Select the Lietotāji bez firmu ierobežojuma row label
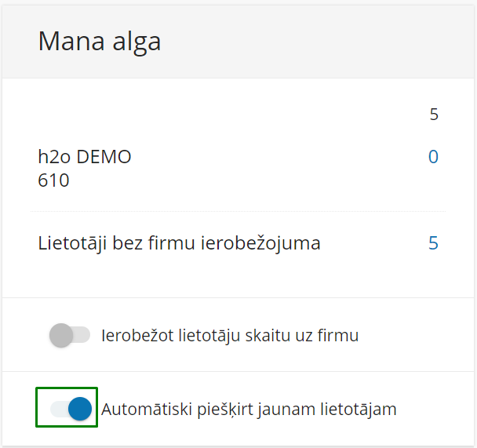 (179, 244)
